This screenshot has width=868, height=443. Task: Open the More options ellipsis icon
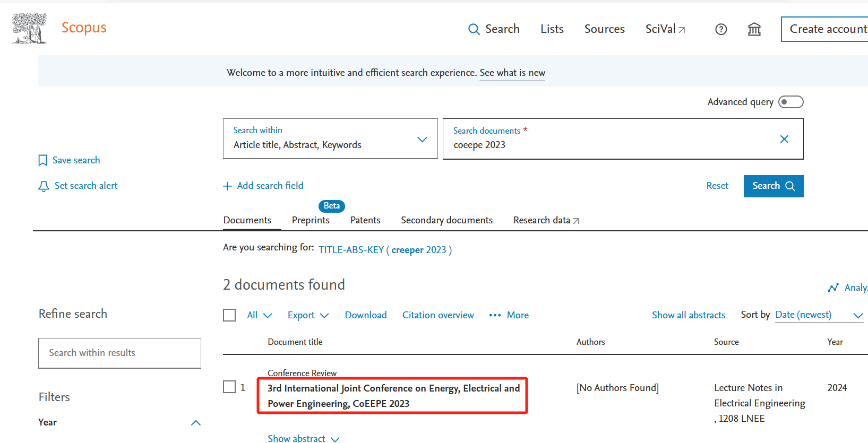tap(495, 315)
